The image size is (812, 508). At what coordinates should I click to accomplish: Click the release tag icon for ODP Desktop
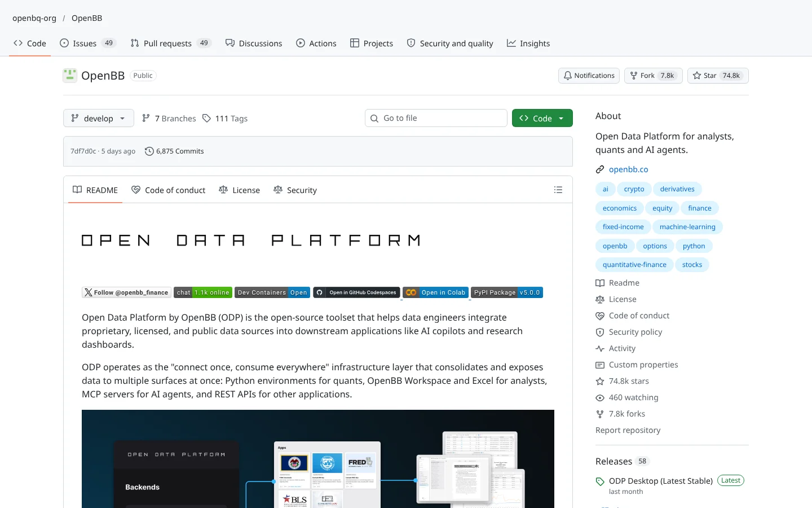coord(600,481)
